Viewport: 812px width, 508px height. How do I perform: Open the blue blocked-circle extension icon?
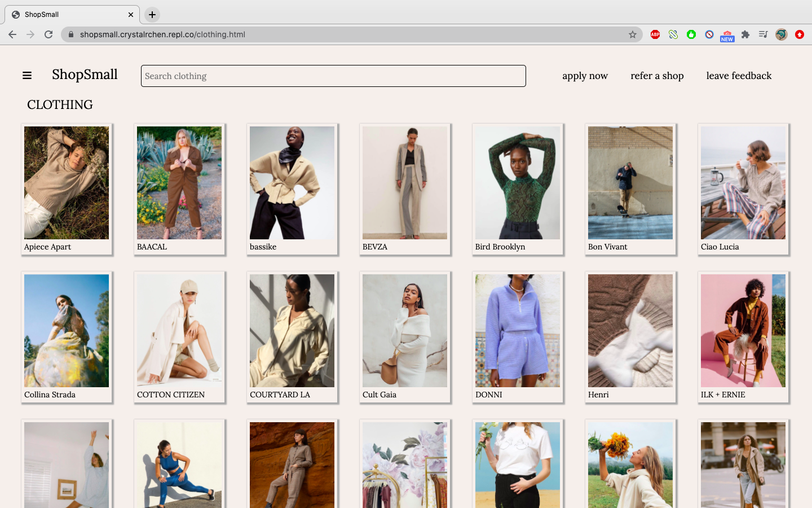click(x=709, y=34)
